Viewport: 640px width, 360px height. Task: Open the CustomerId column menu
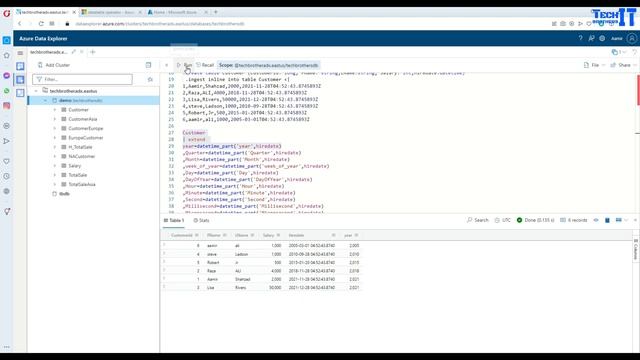197,235
